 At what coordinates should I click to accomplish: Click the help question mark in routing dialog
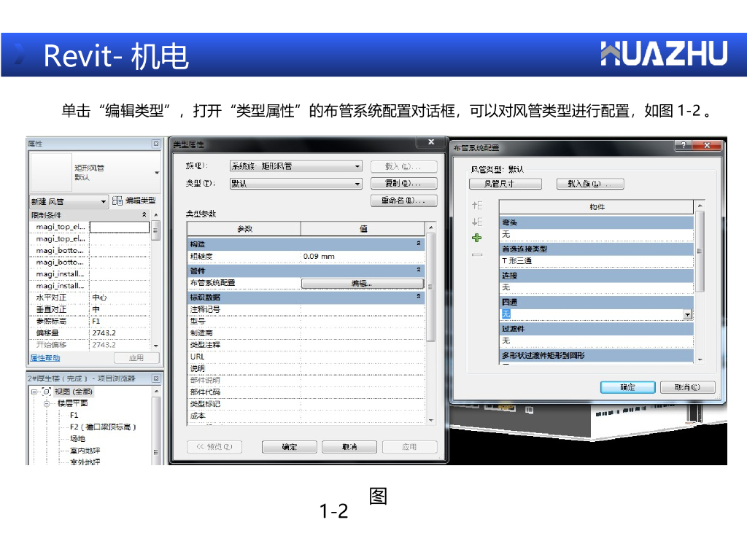click(683, 145)
